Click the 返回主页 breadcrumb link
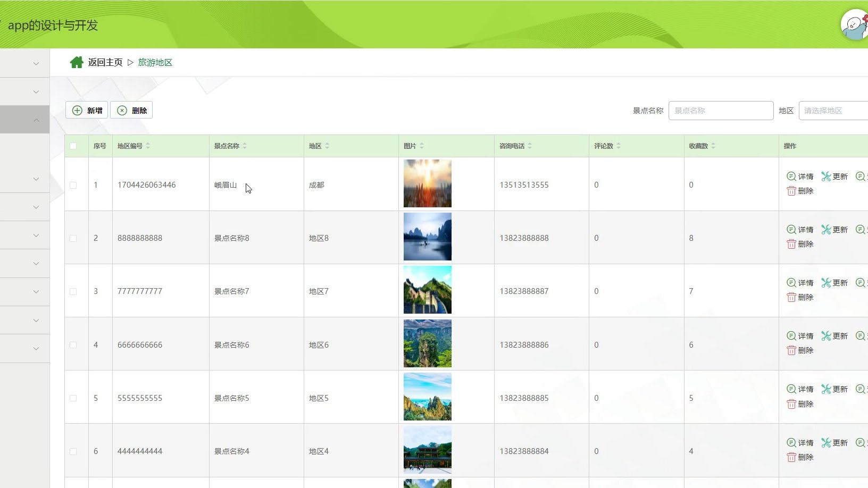868x488 pixels. click(x=105, y=62)
